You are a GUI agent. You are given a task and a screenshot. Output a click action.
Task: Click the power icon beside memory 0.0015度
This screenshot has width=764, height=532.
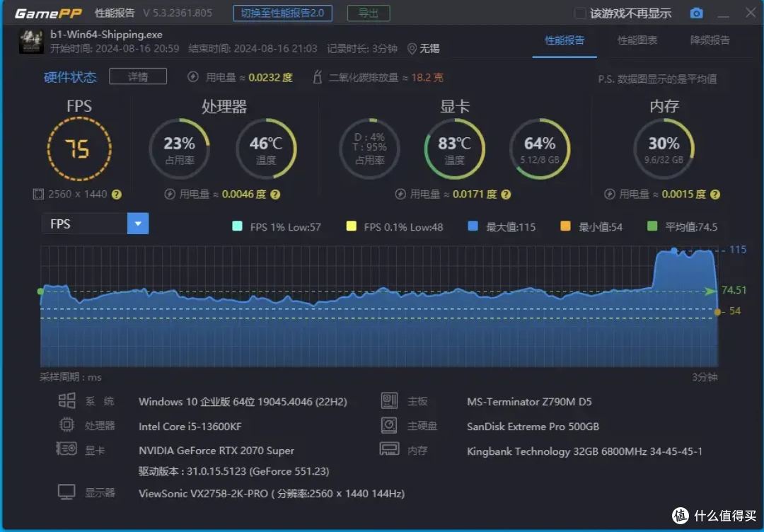[609, 195]
